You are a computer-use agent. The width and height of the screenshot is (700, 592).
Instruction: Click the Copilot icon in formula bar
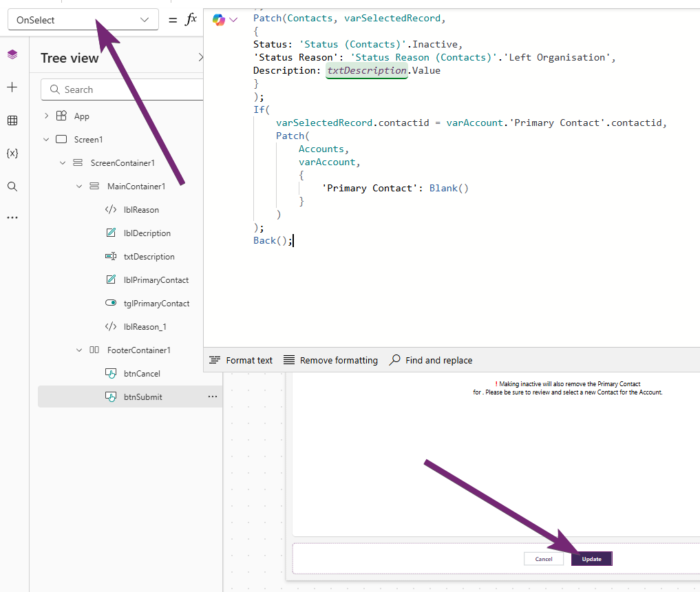(x=219, y=20)
